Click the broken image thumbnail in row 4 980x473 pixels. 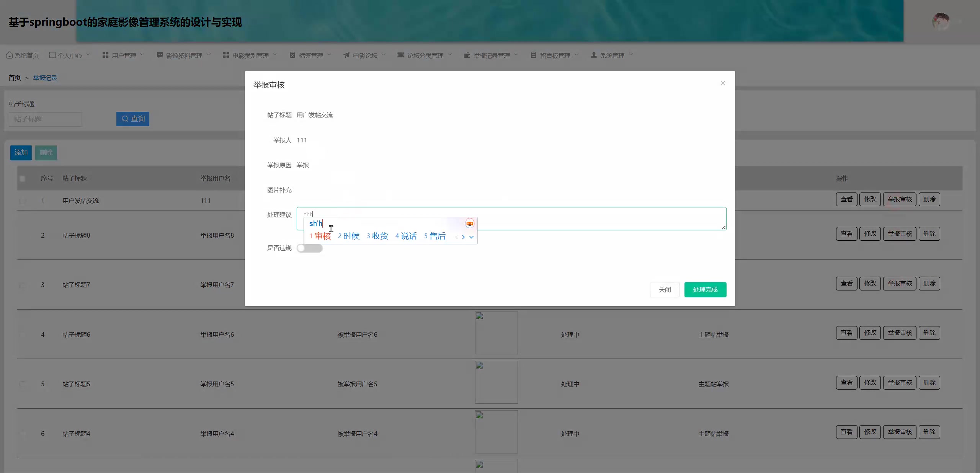pyautogui.click(x=496, y=332)
